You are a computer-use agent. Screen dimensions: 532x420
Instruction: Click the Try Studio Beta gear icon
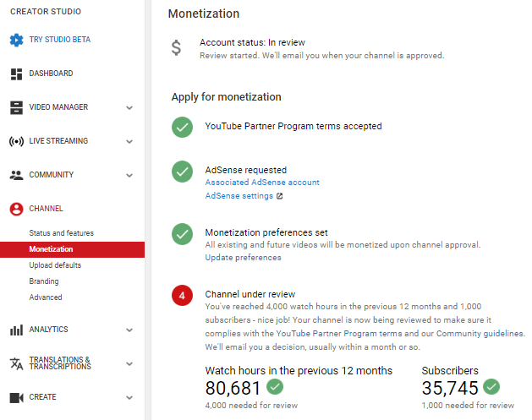pyautogui.click(x=16, y=40)
